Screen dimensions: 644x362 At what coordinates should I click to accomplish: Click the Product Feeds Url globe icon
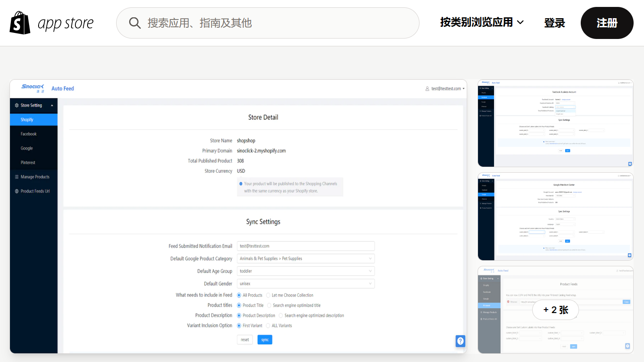[x=17, y=191]
